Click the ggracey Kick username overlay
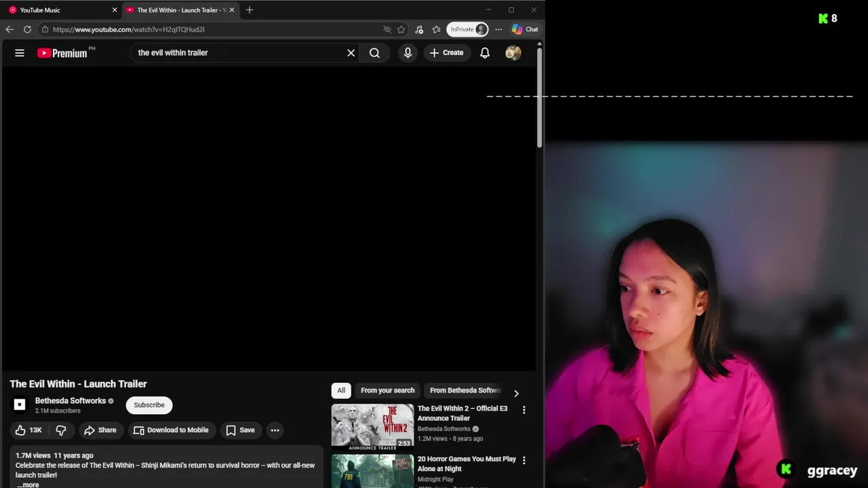The width and height of the screenshot is (868, 488). [832, 470]
